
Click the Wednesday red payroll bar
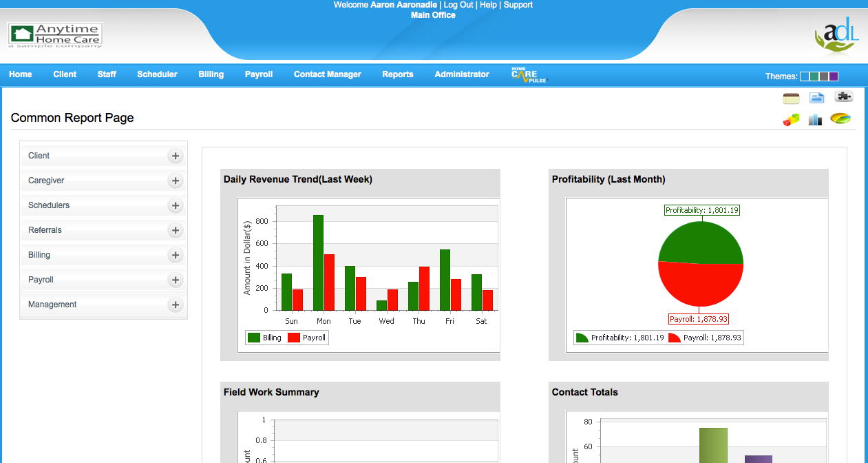392,300
